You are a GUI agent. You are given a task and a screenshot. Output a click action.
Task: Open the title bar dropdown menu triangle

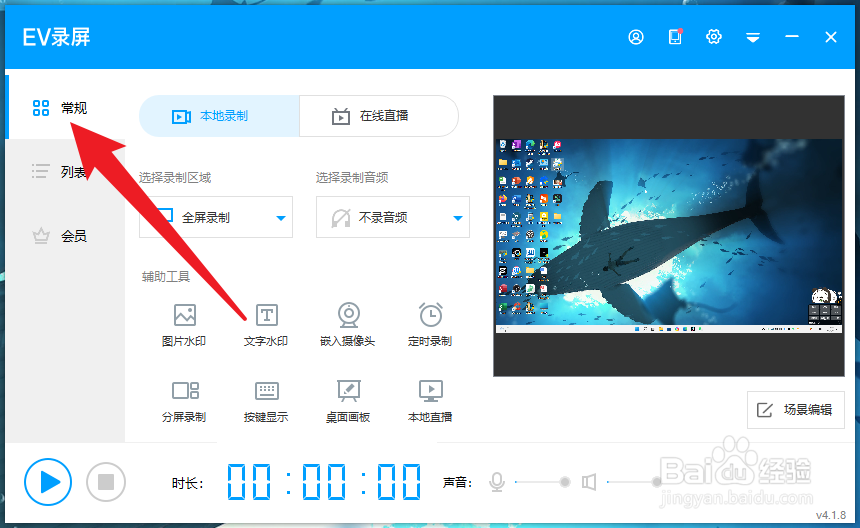coord(752,37)
